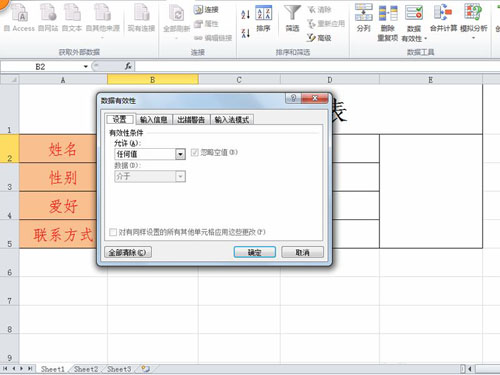Select column E header
This screenshot has height=375, width=500.
pos(431,80)
